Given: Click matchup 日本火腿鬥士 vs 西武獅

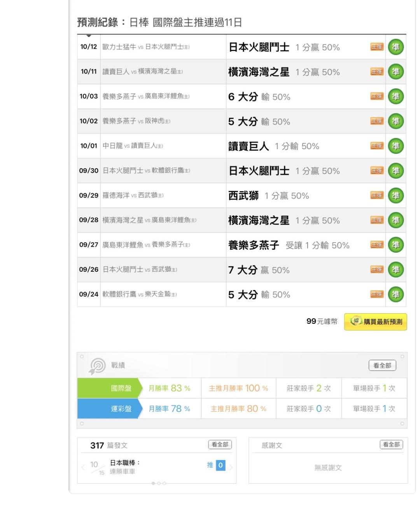Looking at the screenshot, I should pos(140,269).
